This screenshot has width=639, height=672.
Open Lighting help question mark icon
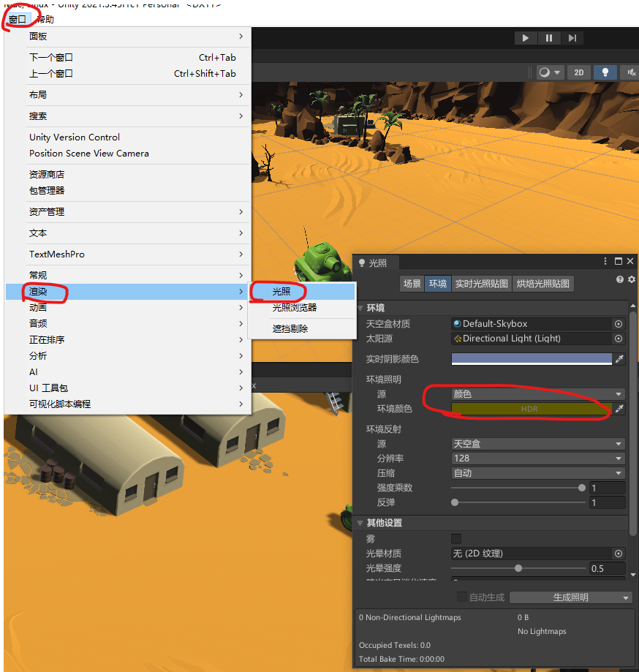point(620,279)
